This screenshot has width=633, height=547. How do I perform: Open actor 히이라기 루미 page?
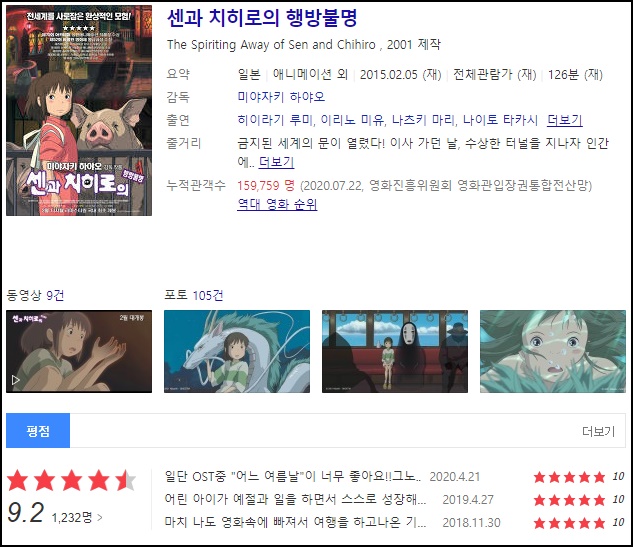point(275,120)
